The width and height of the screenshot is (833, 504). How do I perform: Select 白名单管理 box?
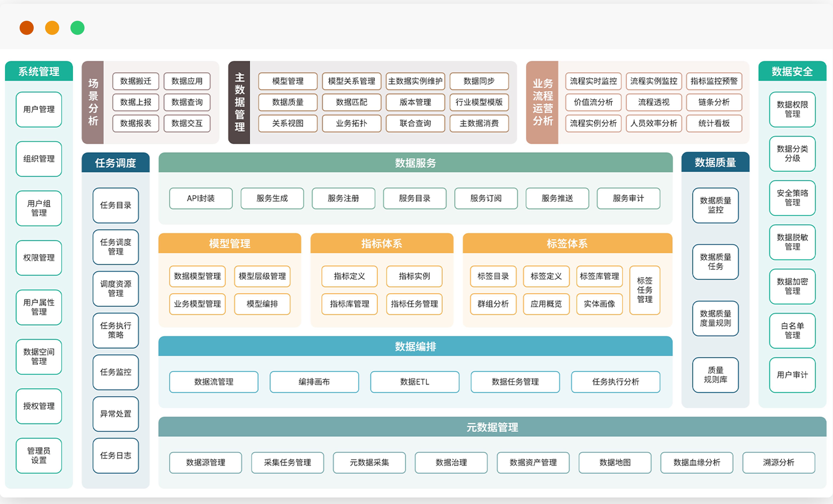click(792, 331)
